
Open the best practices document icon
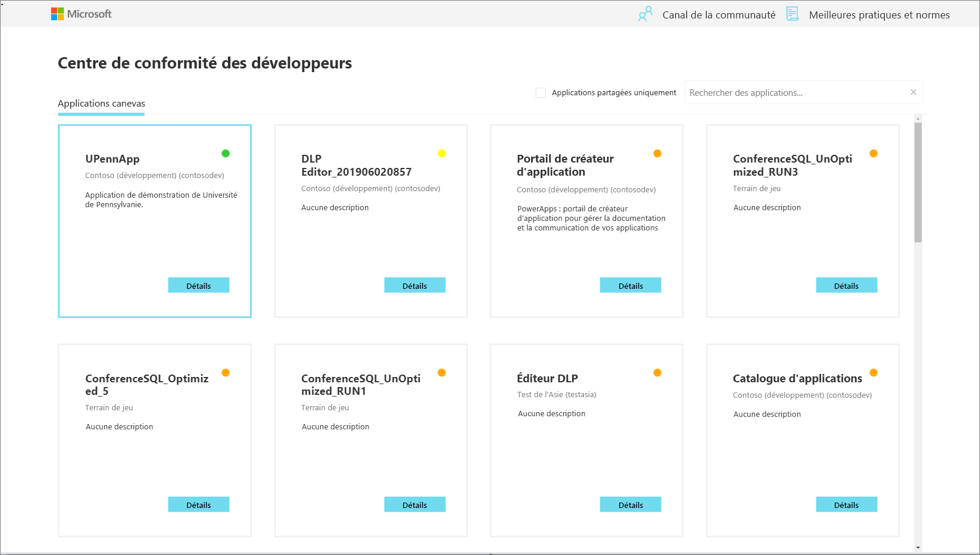coord(792,14)
